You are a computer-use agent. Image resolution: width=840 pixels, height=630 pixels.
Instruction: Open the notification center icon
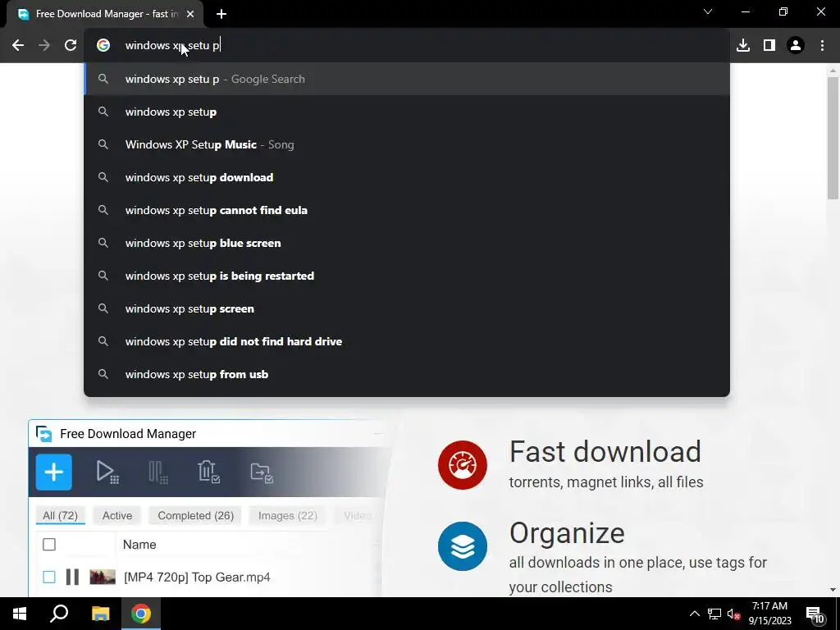pyautogui.click(x=815, y=614)
